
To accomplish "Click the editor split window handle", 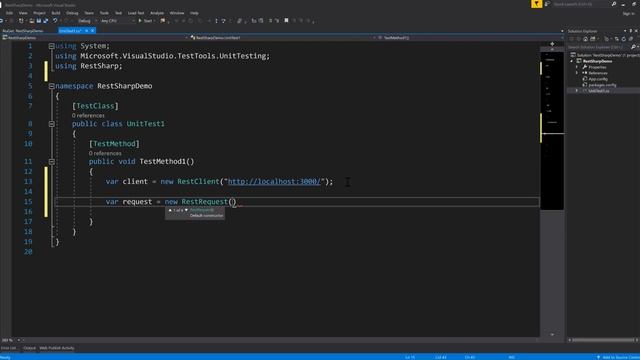I will click(552, 44).
